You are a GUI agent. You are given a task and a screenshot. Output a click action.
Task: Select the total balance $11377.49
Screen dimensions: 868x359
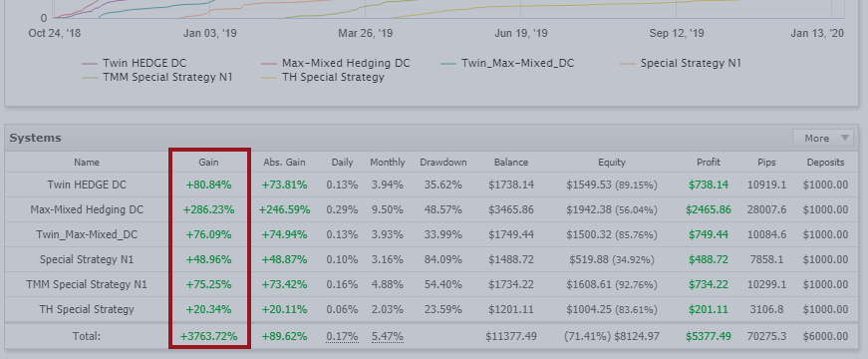click(x=511, y=336)
